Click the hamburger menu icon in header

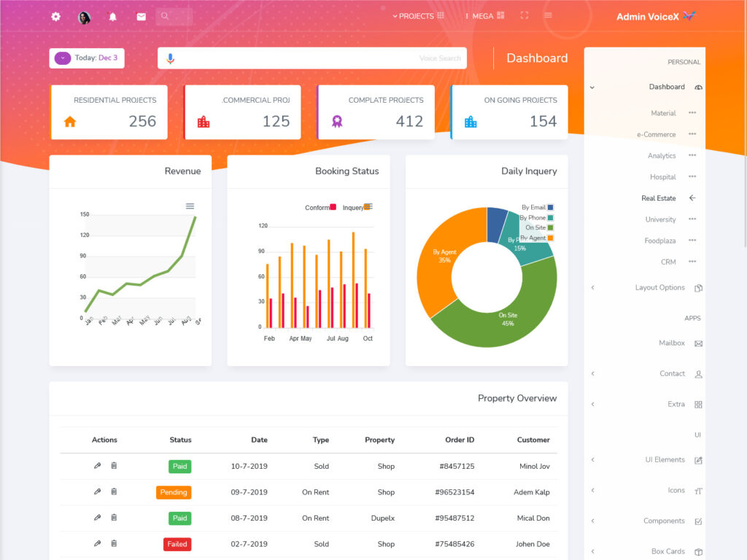click(549, 15)
